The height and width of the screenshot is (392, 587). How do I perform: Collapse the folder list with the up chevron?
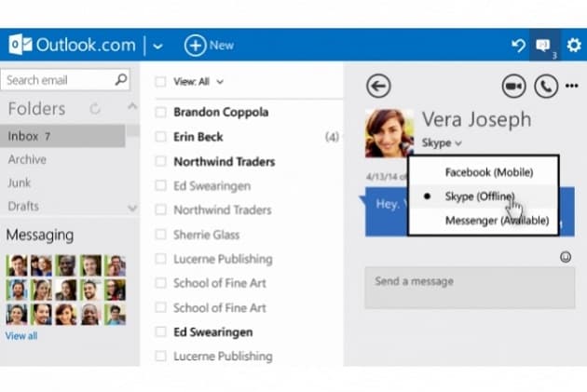pyautogui.click(x=132, y=106)
